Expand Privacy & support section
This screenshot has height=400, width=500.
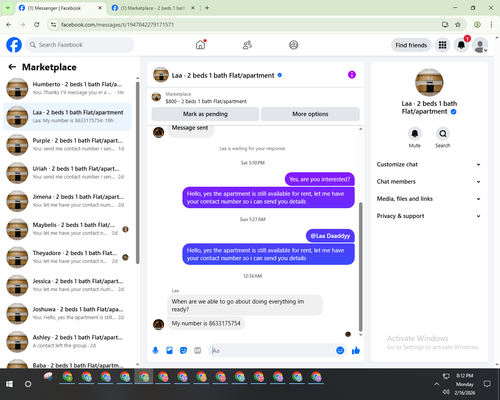tap(429, 216)
